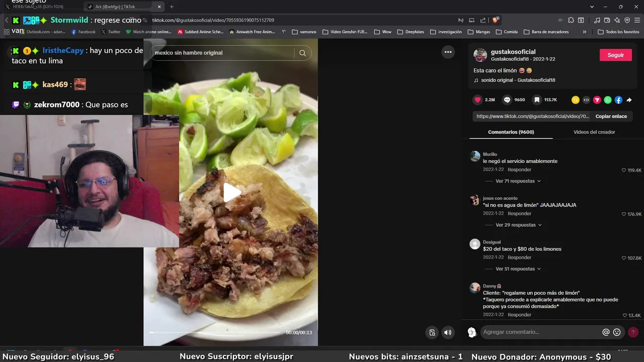Open Murillo's profile avatar in comments
This screenshot has height=362, width=644.
475,156
